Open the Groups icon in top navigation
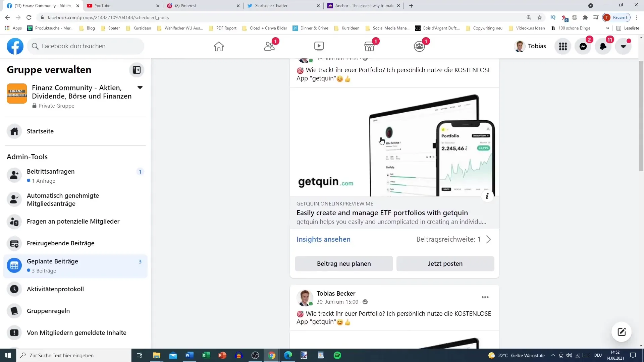The width and height of the screenshot is (644, 362). pos(419,46)
